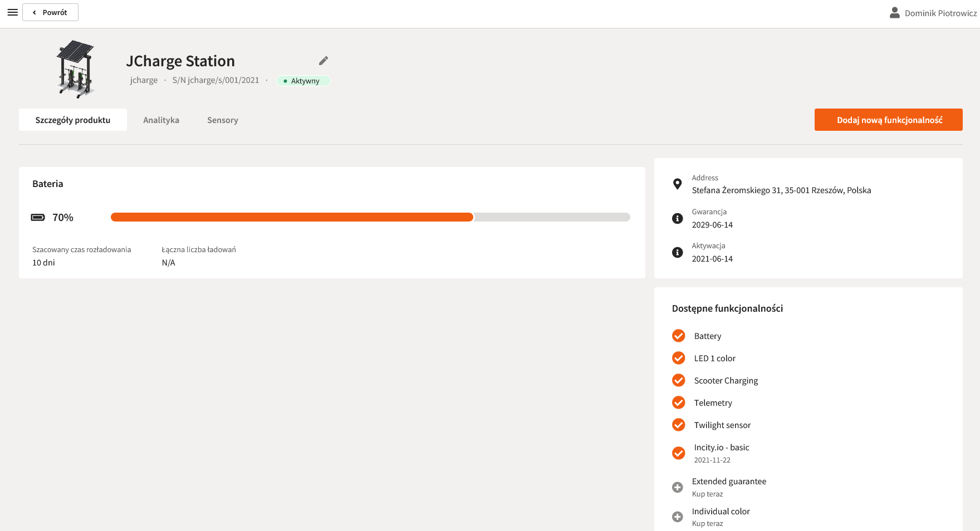Open the Sensory tab
The height and width of the screenshot is (531, 980).
tap(223, 120)
